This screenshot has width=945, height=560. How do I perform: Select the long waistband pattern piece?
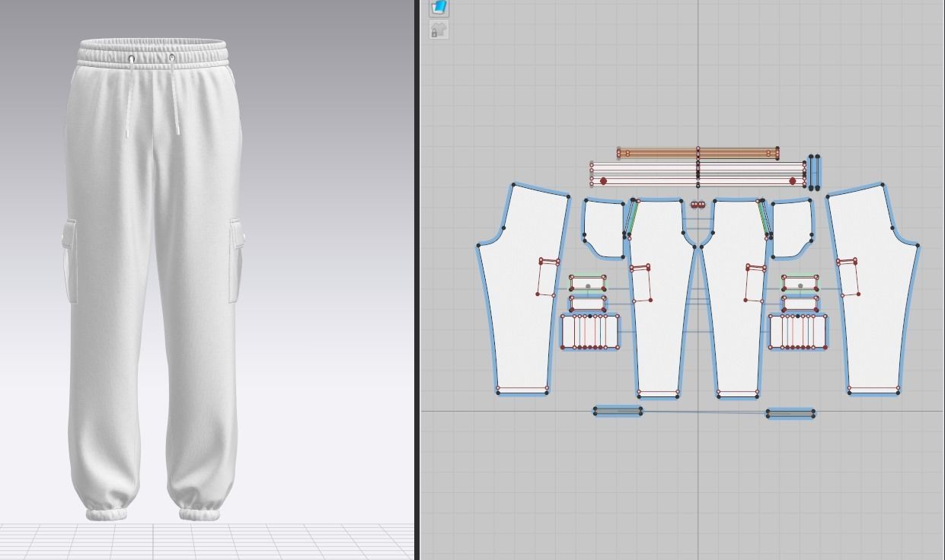pyautogui.click(x=698, y=173)
